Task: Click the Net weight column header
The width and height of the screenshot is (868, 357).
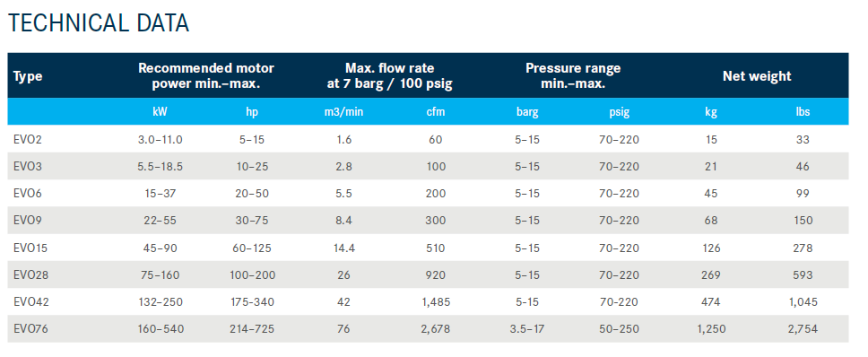Action: (x=757, y=76)
